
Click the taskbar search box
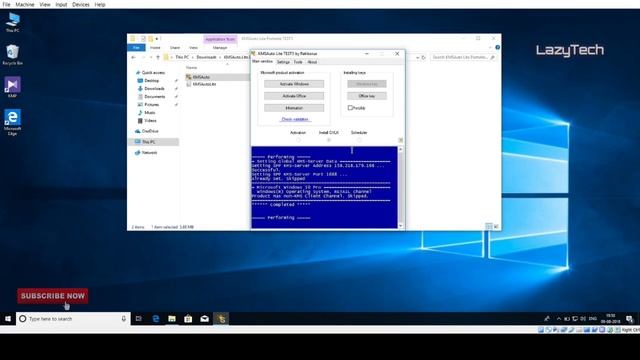tap(73, 319)
